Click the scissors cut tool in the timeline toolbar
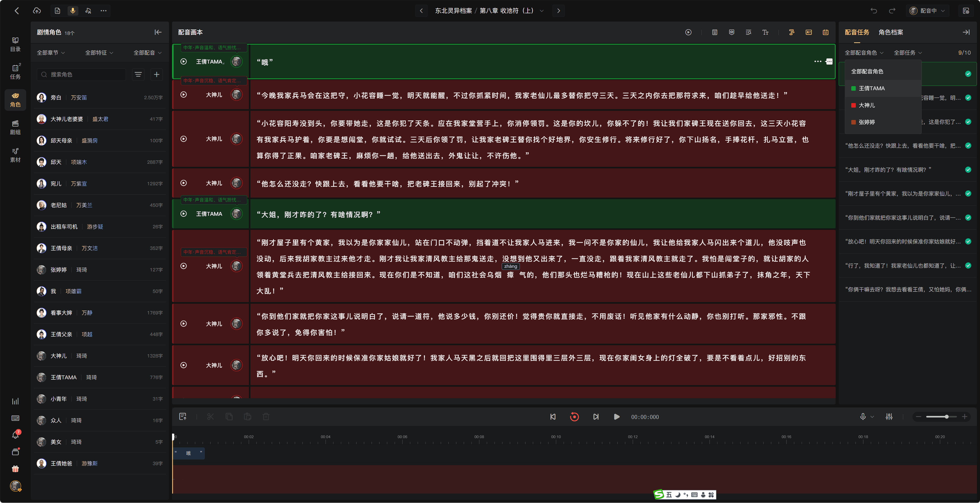Screen dimensions: 980x503 210,417
